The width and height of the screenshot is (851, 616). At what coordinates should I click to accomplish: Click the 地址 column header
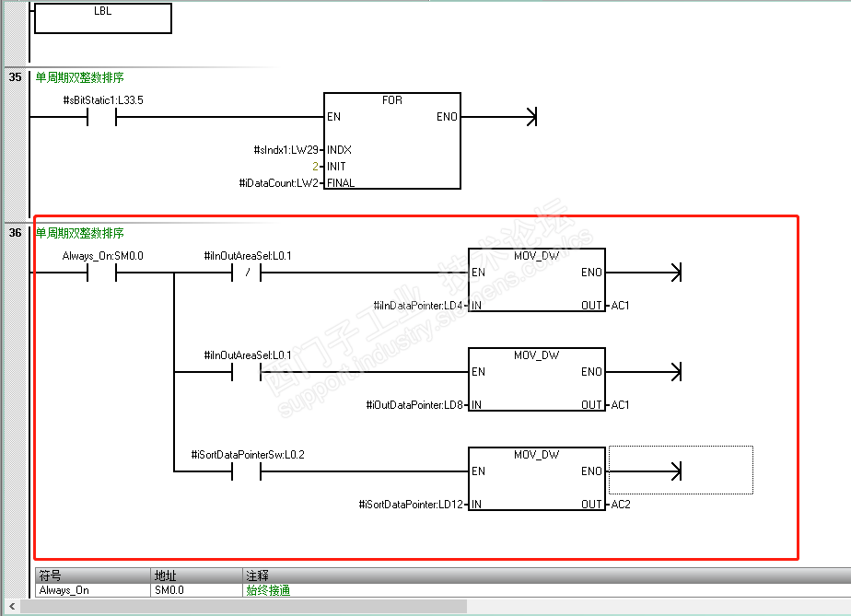(x=196, y=575)
